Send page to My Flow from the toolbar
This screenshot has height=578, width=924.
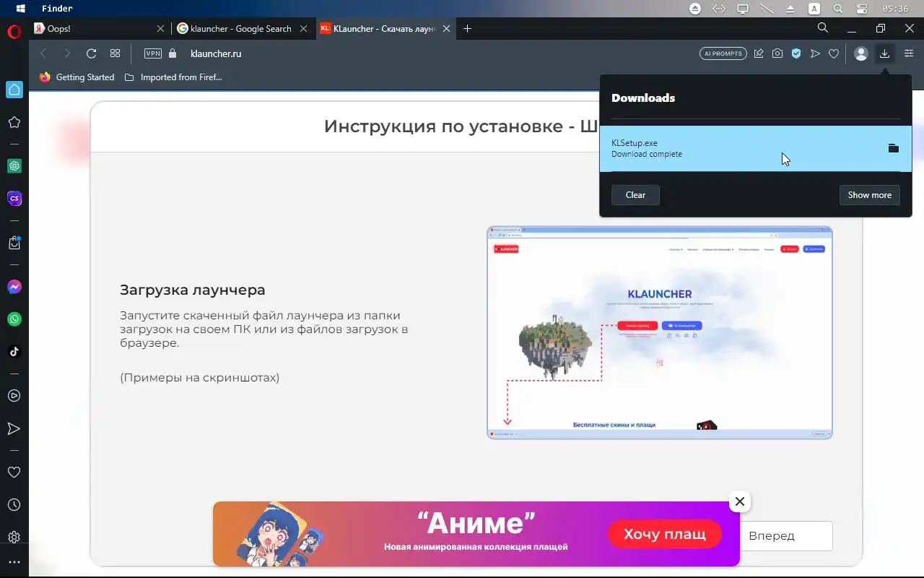tap(815, 53)
